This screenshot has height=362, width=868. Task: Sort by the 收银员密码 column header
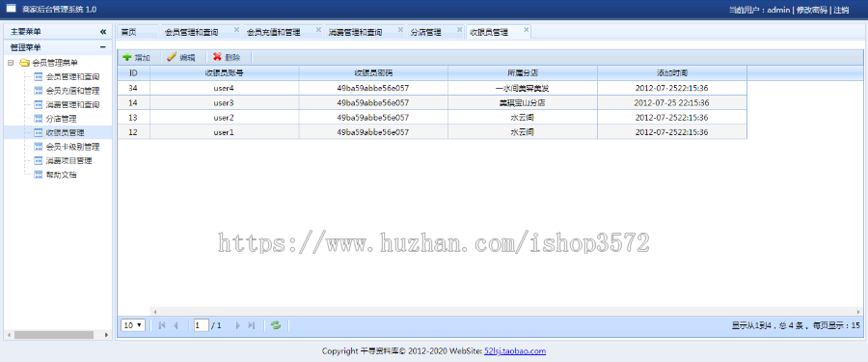click(373, 72)
